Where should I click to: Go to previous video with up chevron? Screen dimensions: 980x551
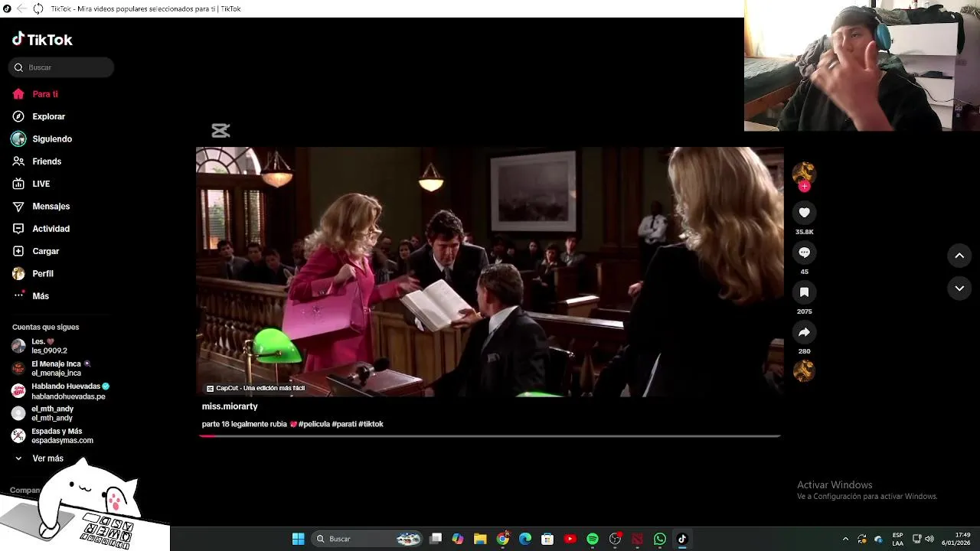coord(959,256)
